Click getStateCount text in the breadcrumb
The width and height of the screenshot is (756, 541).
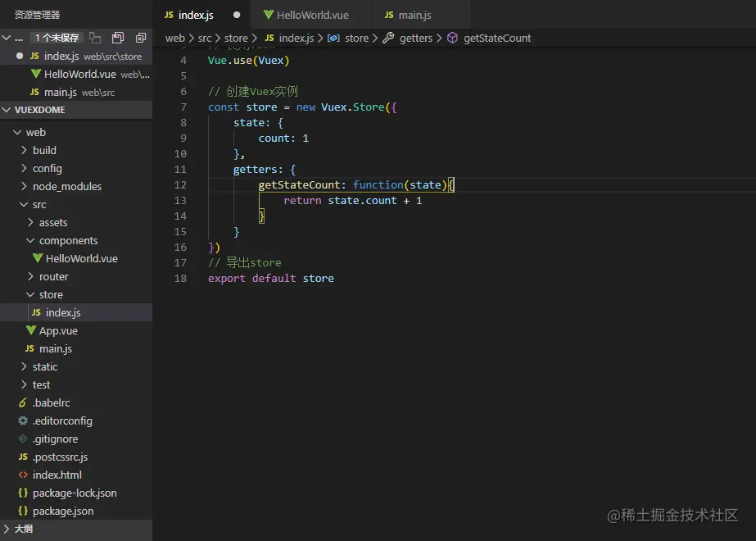497,38
